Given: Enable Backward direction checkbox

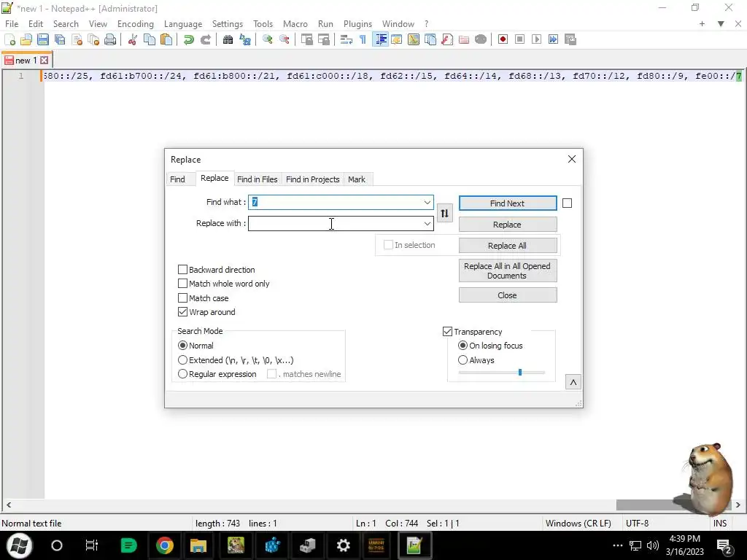Looking at the screenshot, I should click(x=182, y=270).
